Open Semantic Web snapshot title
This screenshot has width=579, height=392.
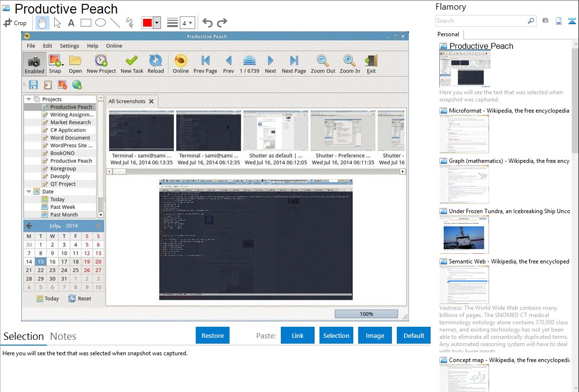(x=509, y=261)
